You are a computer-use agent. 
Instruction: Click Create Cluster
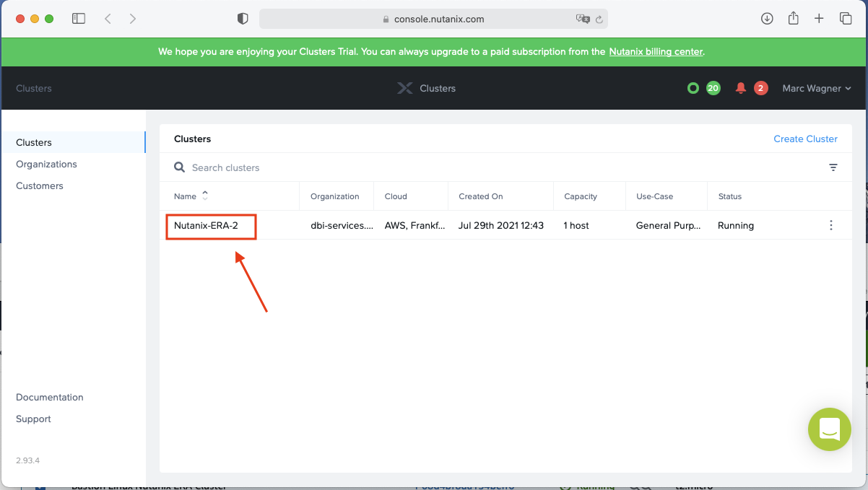tap(806, 139)
